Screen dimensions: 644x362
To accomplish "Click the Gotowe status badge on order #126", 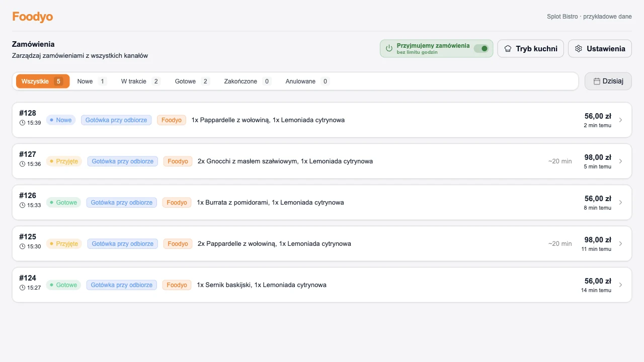I will click(63, 203).
